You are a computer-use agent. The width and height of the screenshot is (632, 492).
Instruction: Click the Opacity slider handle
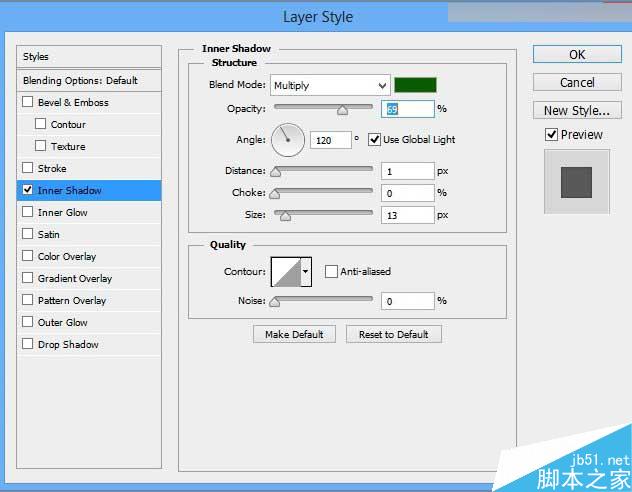(x=343, y=110)
